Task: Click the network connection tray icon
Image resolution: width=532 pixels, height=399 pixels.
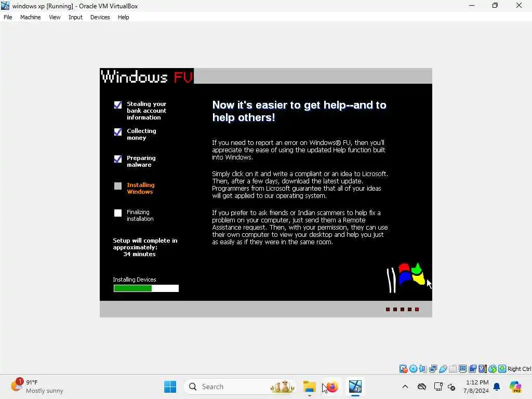Action: click(438, 387)
